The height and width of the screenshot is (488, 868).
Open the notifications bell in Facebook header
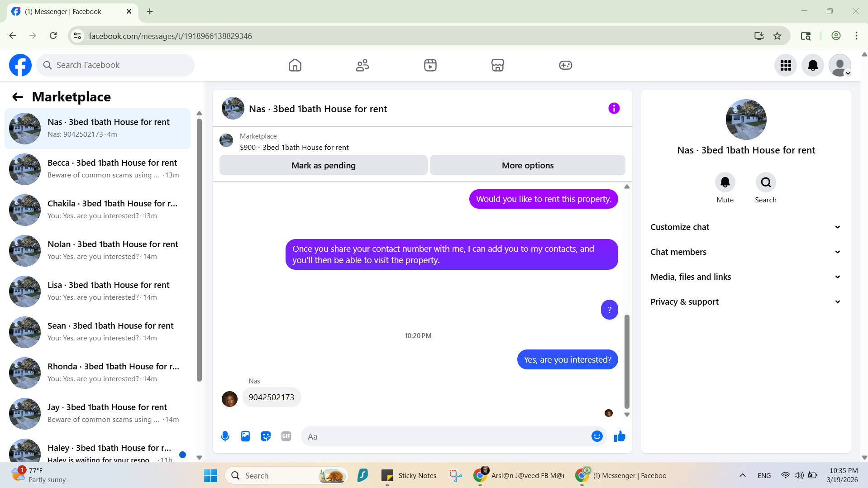pos(813,65)
